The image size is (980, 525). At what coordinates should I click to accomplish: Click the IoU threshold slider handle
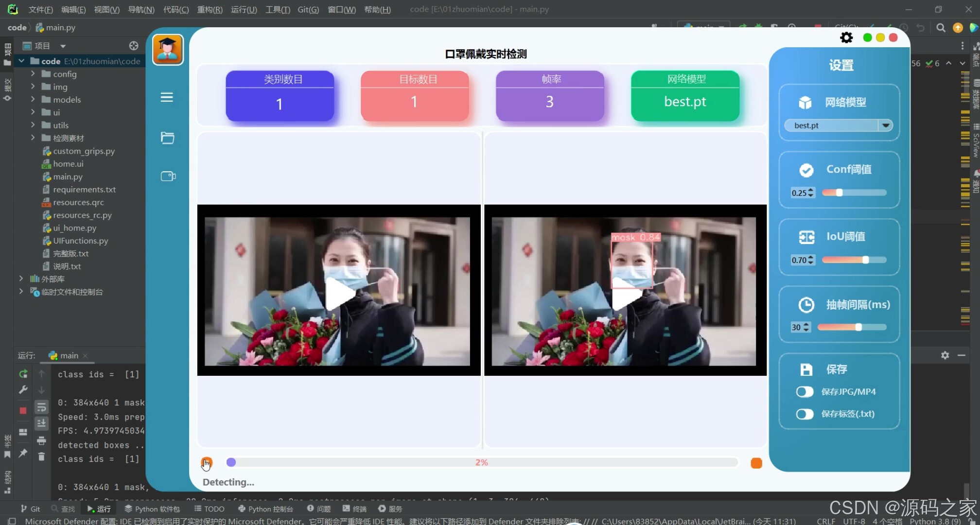tap(865, 260)
